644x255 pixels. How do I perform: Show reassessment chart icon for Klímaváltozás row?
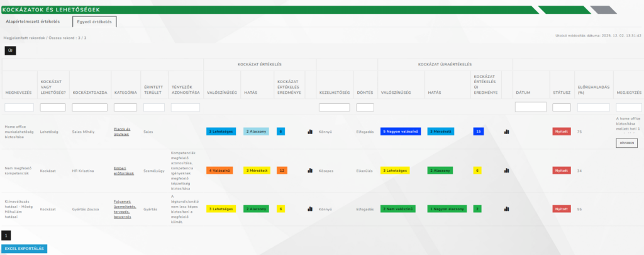507,209
